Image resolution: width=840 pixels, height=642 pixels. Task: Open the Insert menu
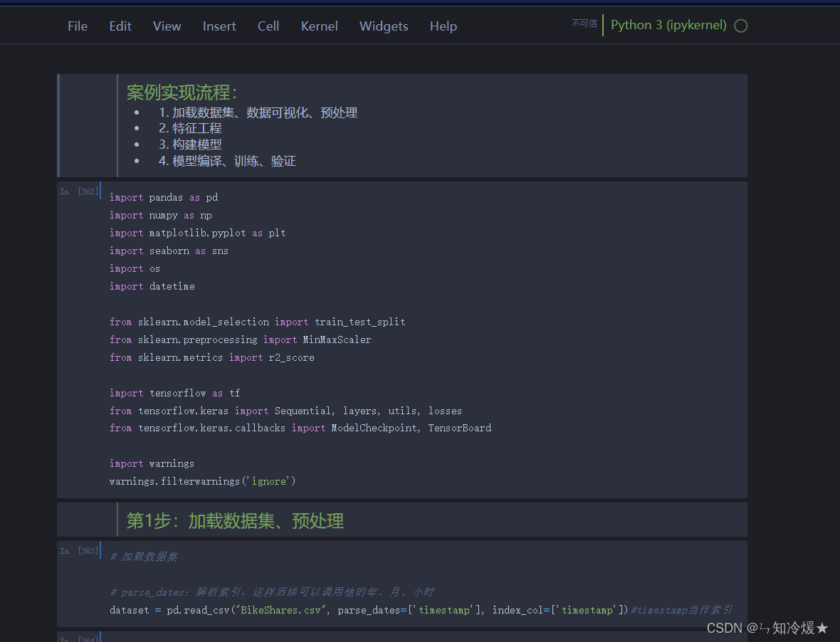(219, 26)
